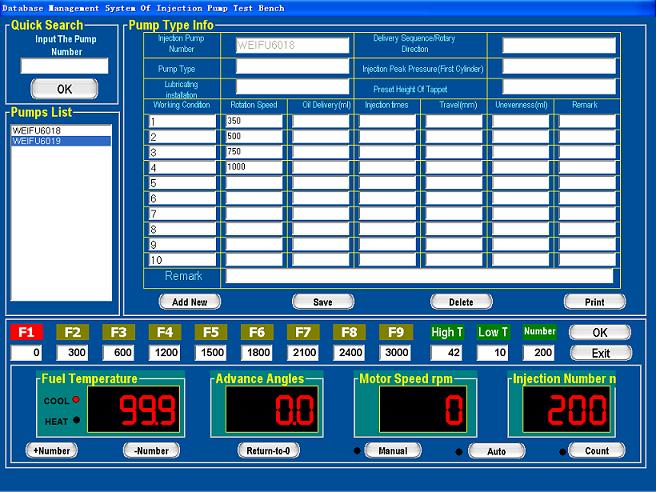Image resolution: width=656 pixels, height=492 pixels.
Task: Click the green Low T key
Action: (494, 332)
